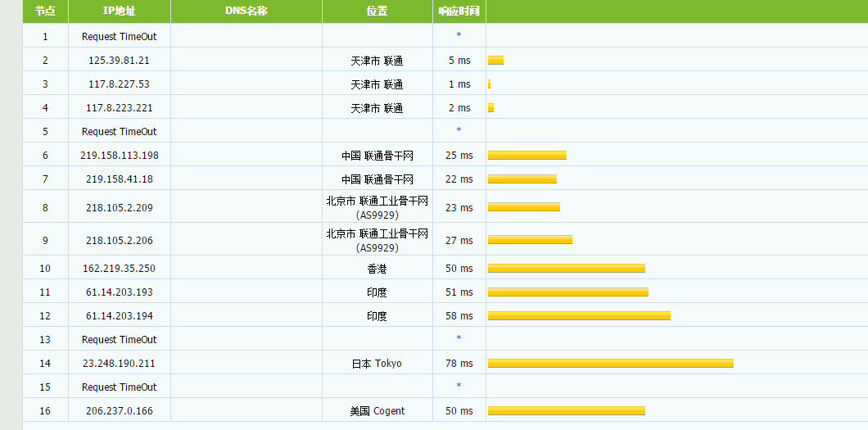Click the DNS名称 column header
Image resolution: width=868 pixels, height=430 pixels.
pyautogui.click(x=246, y=11)
